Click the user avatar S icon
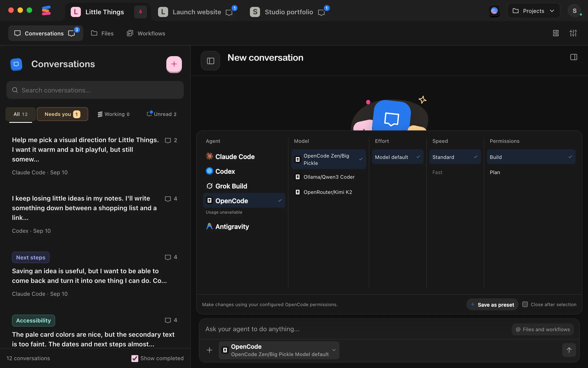Screen dimensions: 588x368 574,11
